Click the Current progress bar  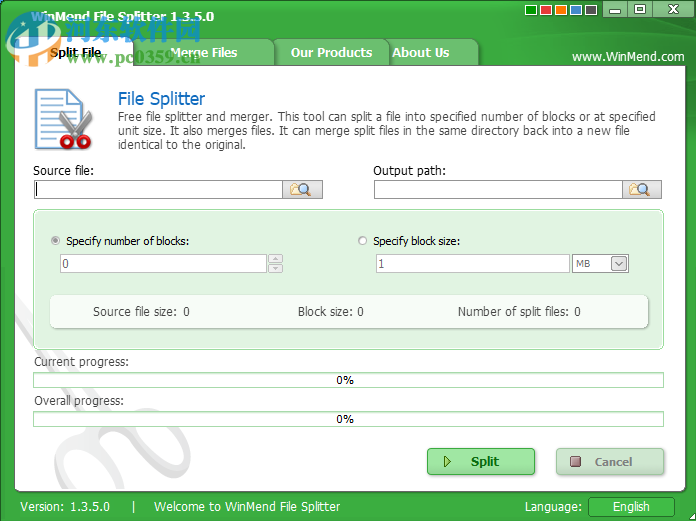tap(348, 380)
